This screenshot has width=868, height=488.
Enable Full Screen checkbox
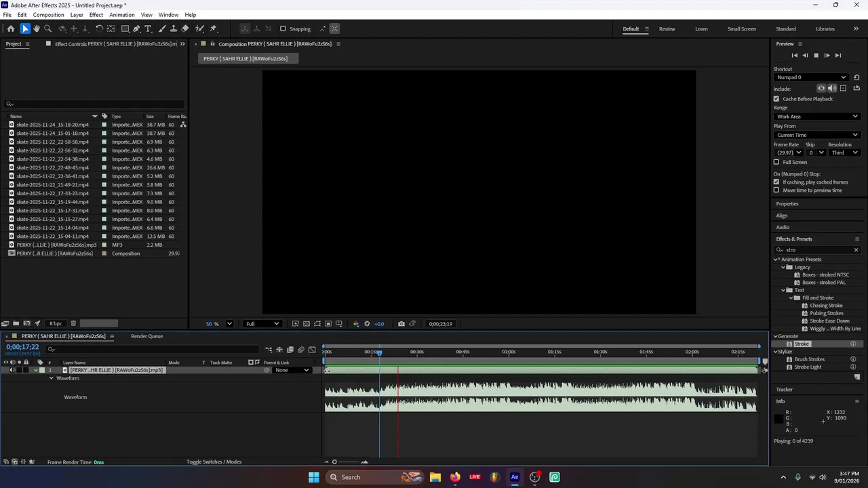point(776,162)
